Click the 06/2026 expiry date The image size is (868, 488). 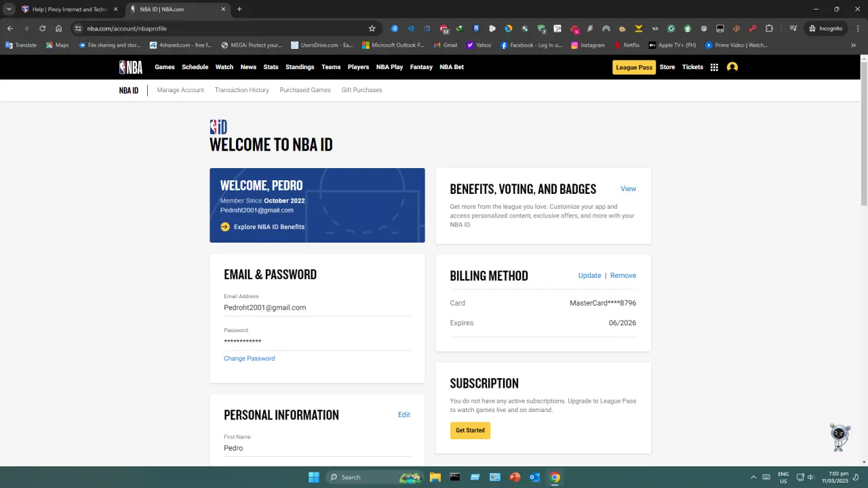(x=623, y=323)
